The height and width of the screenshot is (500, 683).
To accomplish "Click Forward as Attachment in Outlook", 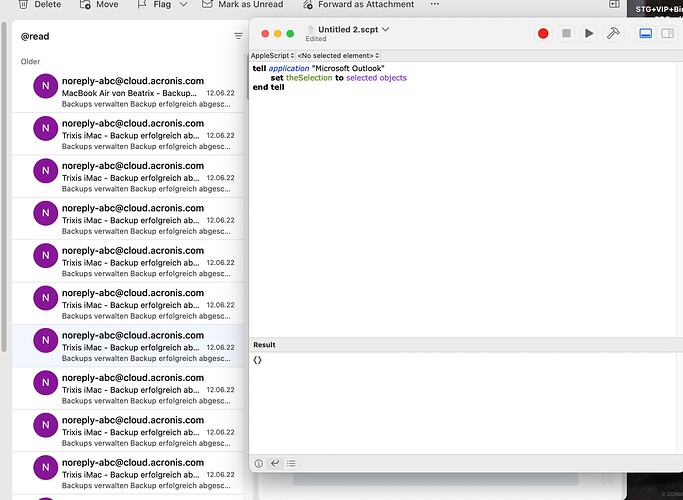I will click(x=358, y=4).
